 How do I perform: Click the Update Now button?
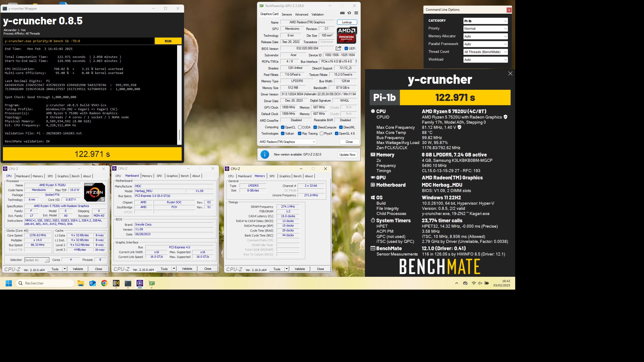[x=347, y=155]
